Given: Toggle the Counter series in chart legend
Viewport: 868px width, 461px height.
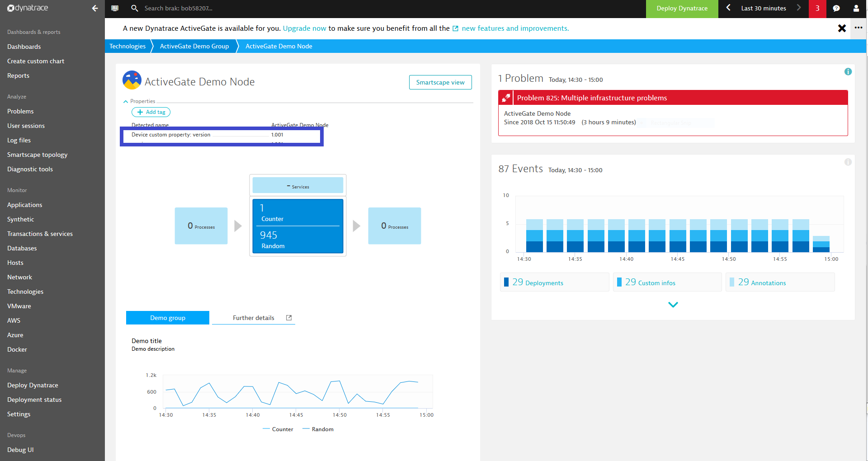Looking at the screenshot, I should [x=278, y=429].
